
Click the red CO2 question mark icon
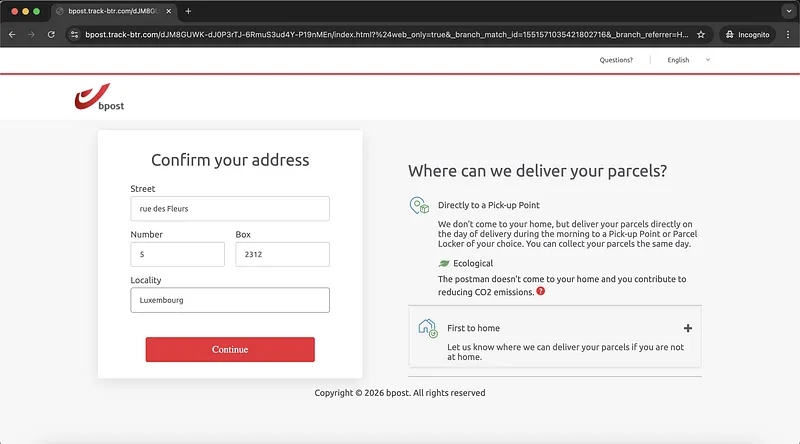(541, 291)
